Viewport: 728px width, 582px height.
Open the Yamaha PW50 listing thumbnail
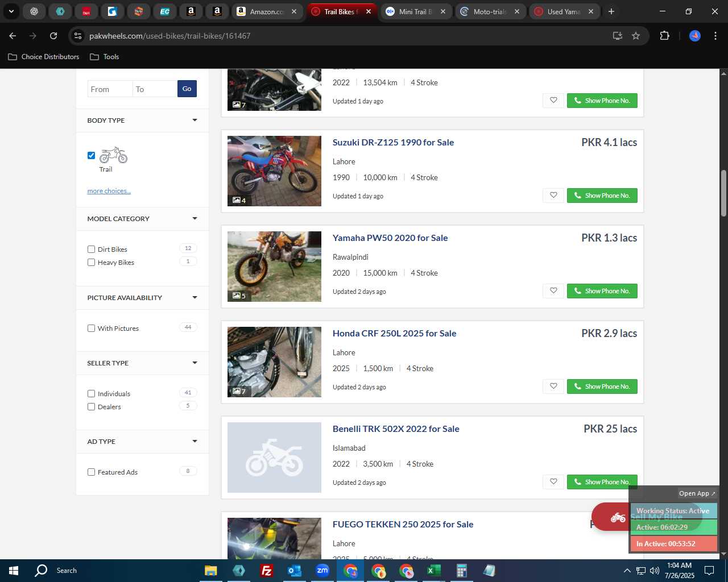[x=274, y=267]
